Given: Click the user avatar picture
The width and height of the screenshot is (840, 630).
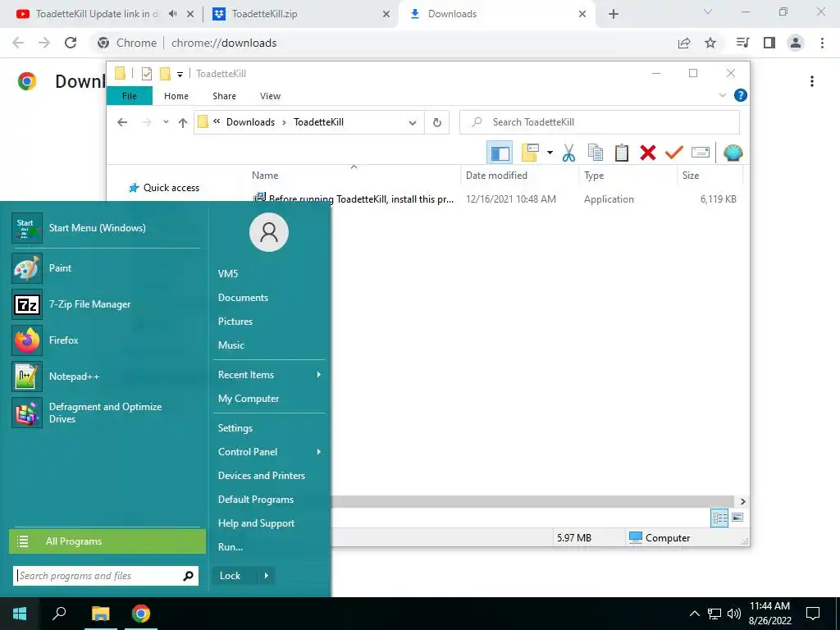Looking at the screenshot, I should pos(269,232).
